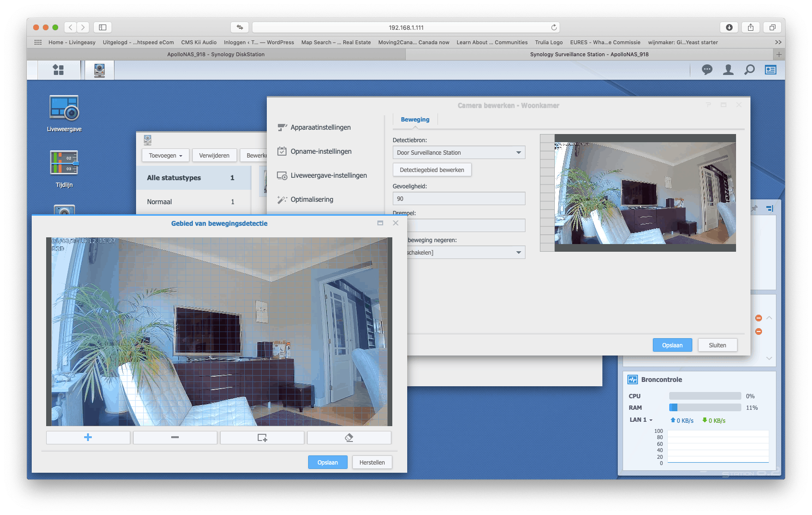Select the Beweging tab
Image resolution: width=812 pixels, height=515 pixels.
coord(415,120)
